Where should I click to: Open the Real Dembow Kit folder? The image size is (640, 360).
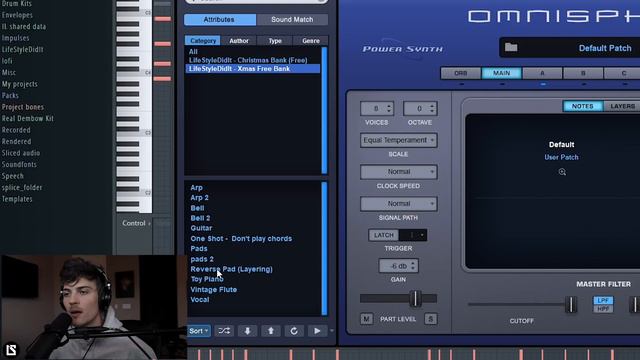click(x=27, y=118)
